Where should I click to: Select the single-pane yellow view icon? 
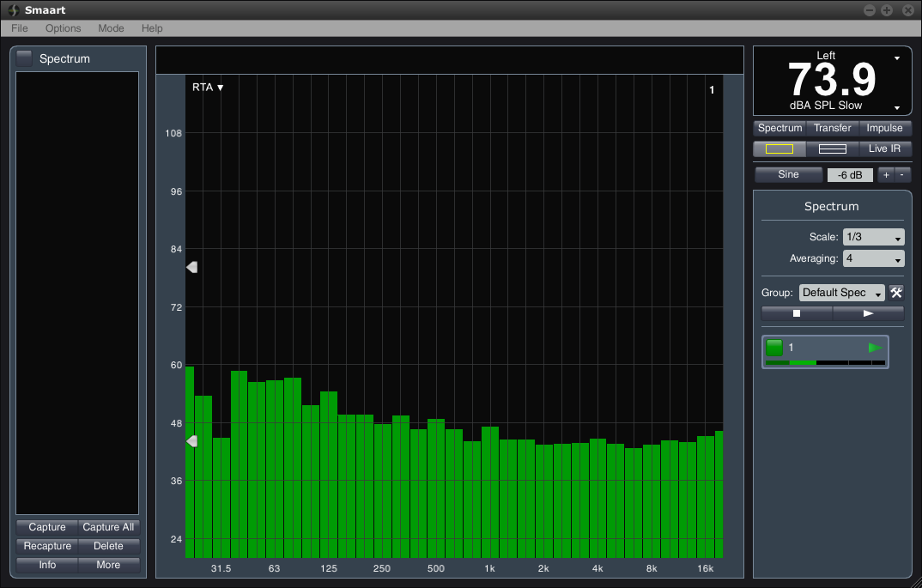779,149
